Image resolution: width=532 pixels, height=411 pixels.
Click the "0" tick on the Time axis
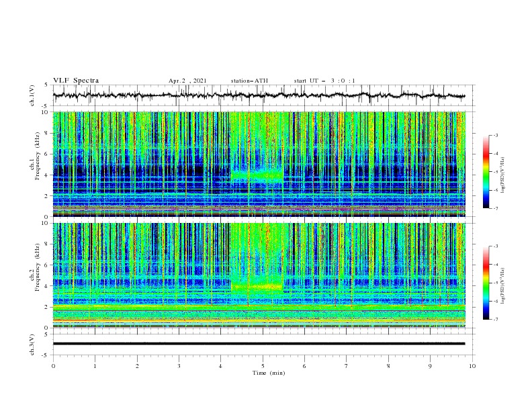53,366
